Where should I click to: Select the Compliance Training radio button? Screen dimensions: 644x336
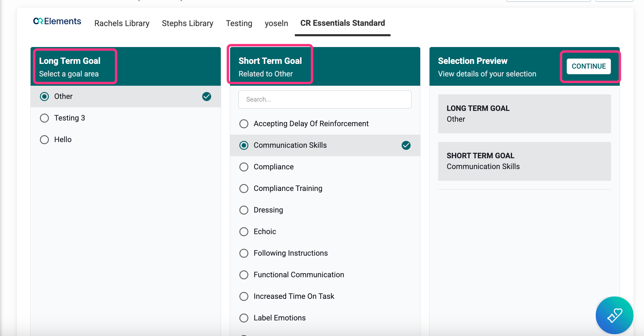[244, 189]
